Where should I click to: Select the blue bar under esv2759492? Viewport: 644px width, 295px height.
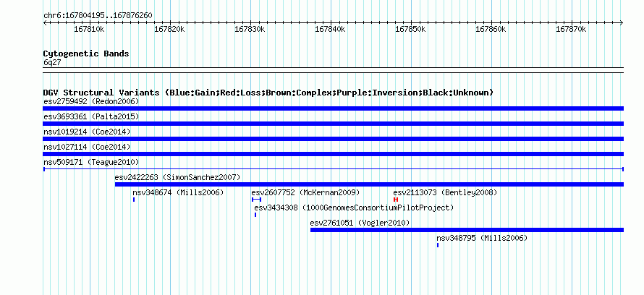(x=334, y=108)
